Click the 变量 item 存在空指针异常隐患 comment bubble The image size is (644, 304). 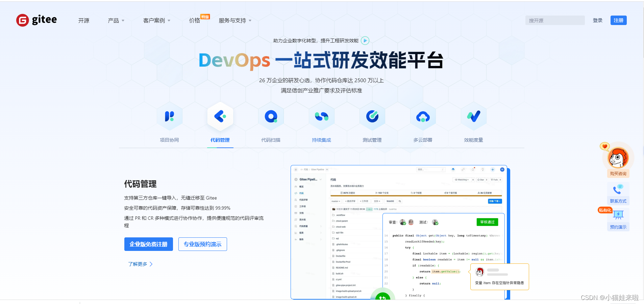tap(500, 277)
